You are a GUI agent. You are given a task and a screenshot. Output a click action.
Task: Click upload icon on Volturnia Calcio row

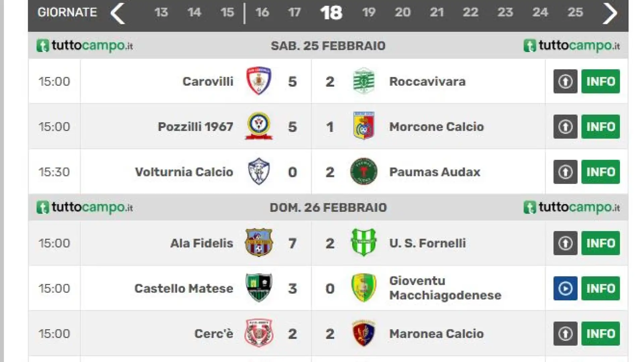click(565, 172)
